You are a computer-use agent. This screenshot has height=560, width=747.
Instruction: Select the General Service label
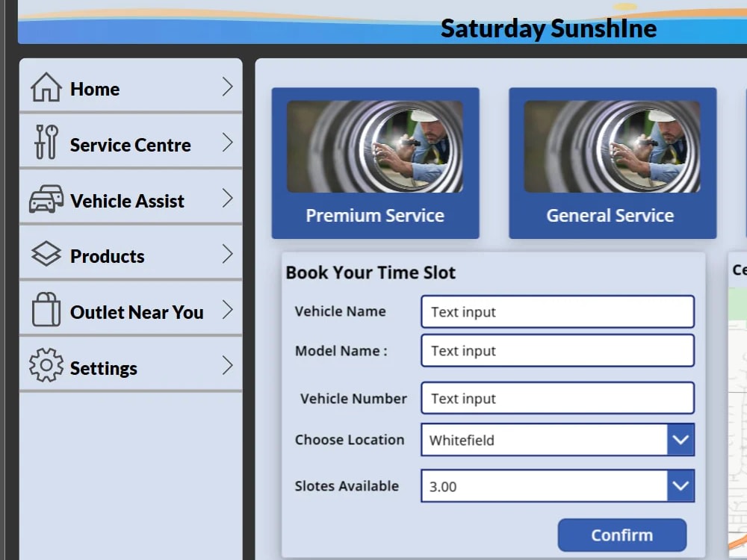tap(610, 216)
